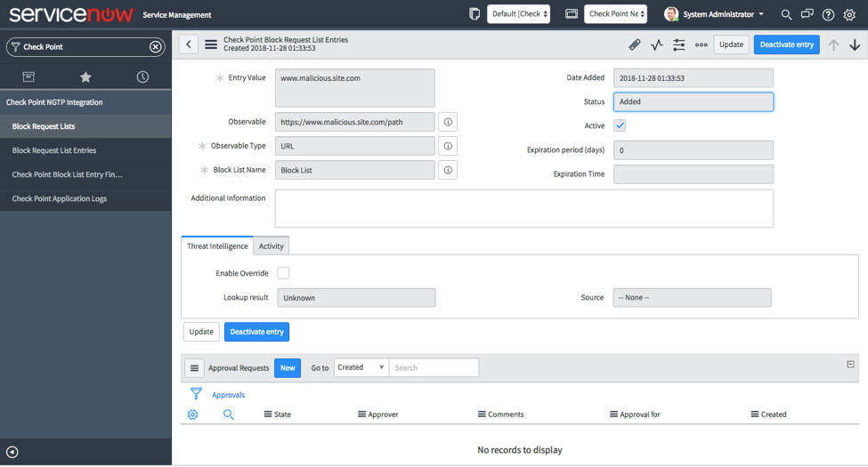Open the Comments column menu
Image resolution: width=868 pixels, height=467 pixels.
pos(482,415)
